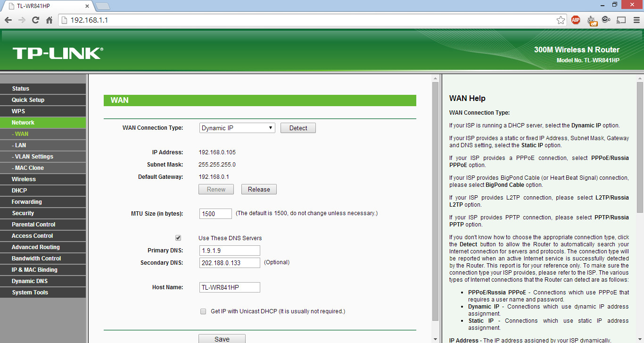Click the Model No. TL-WR841HP text
Image resolution: width=644 pixels, height=343 pixels.
(x=588, y=60)
